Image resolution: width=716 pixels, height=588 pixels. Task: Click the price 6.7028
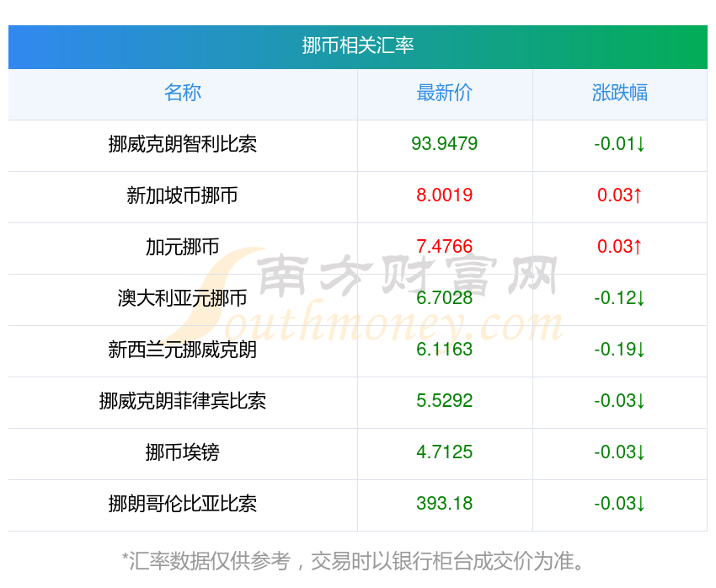pos(444,298)
